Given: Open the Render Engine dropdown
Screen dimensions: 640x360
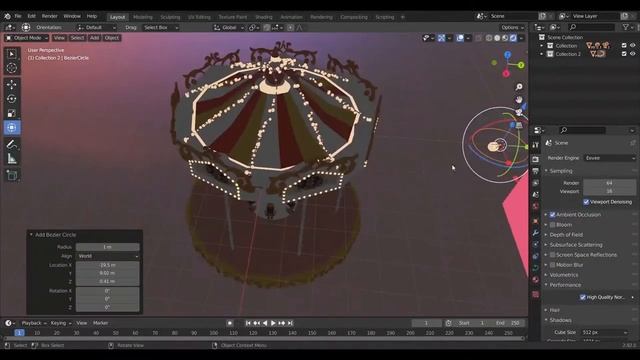Looking at the screenshot, I should pyautogui.click(x=610, y=158).
